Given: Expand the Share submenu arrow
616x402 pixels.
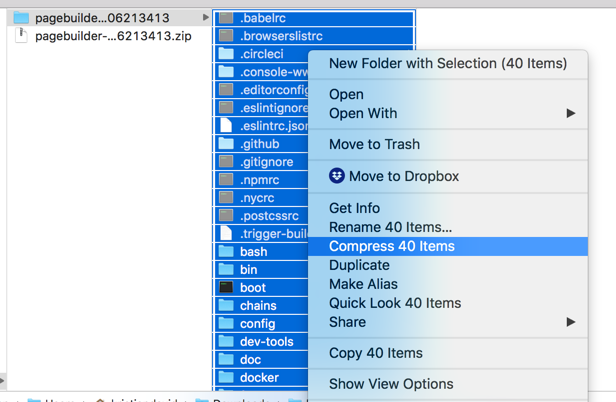Looking at the screenshot, I should pos(571,322).
